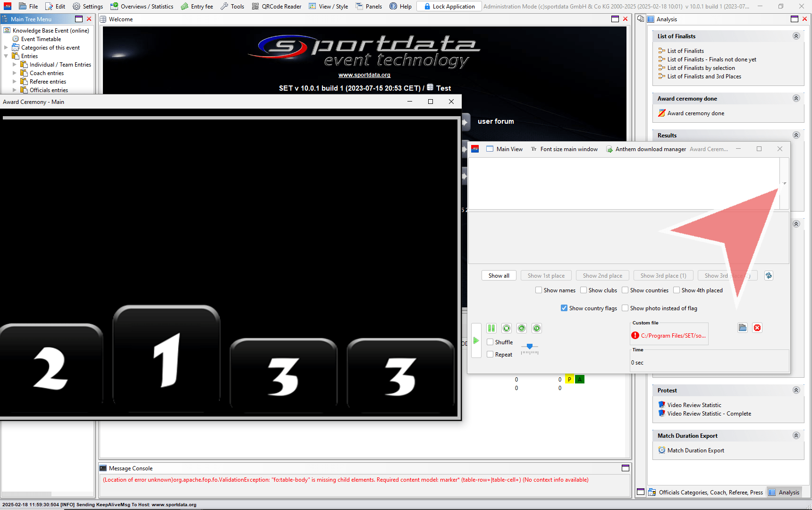812x510 pixels.
Task: Enable Show names checkbox
Action: click(x=539, y=290)
